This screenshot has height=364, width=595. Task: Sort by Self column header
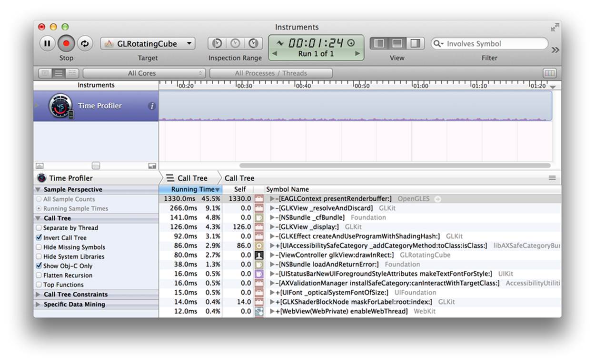click(x=240, y=189)
